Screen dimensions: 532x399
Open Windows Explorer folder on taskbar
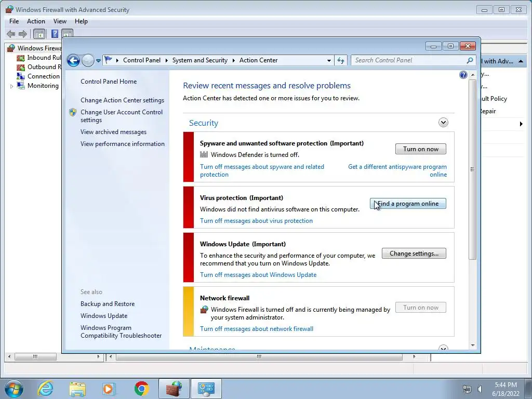77,389
